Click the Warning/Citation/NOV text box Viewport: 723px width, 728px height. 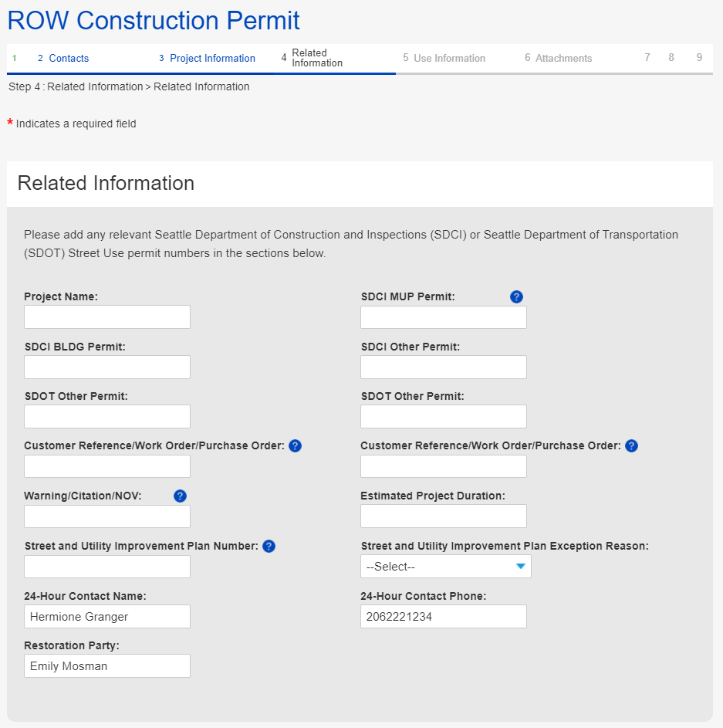[x=107, y=516]
